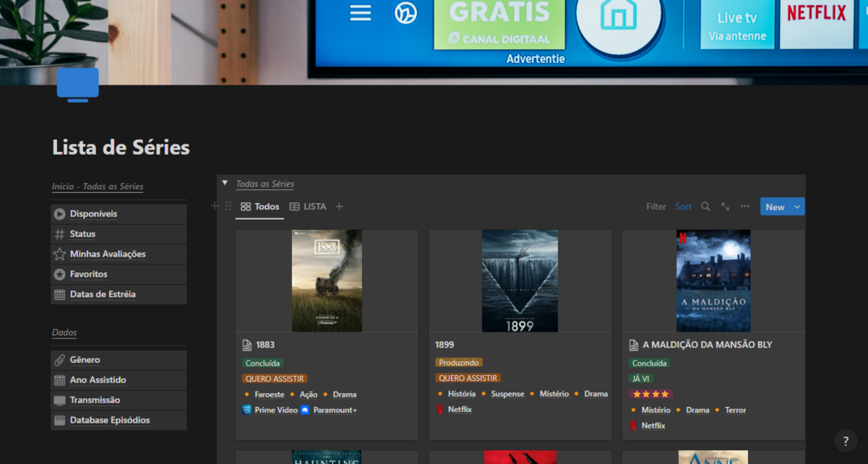Click the 1883 page document icon

(x=247, y=345)
